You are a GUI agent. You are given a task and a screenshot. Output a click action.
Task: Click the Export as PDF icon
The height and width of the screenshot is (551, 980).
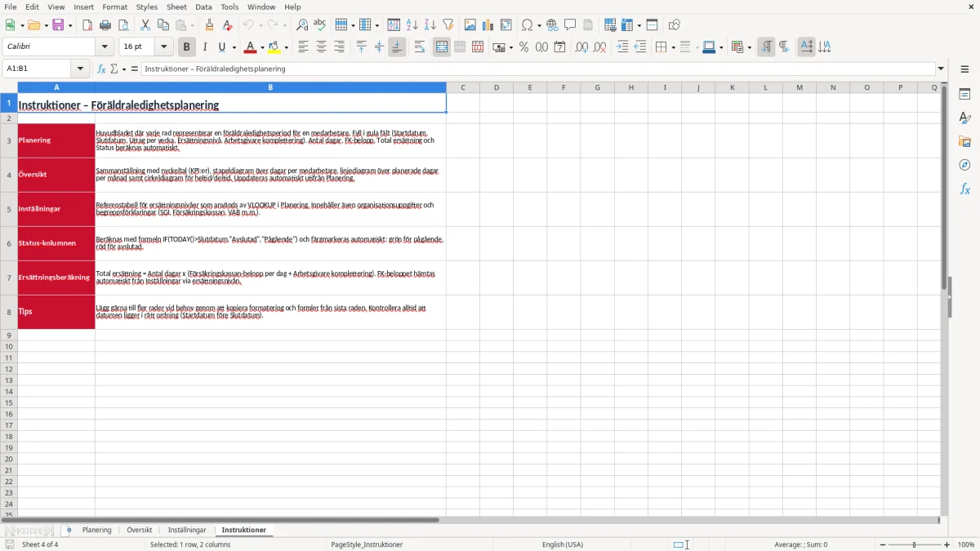[x=87, y=25]
